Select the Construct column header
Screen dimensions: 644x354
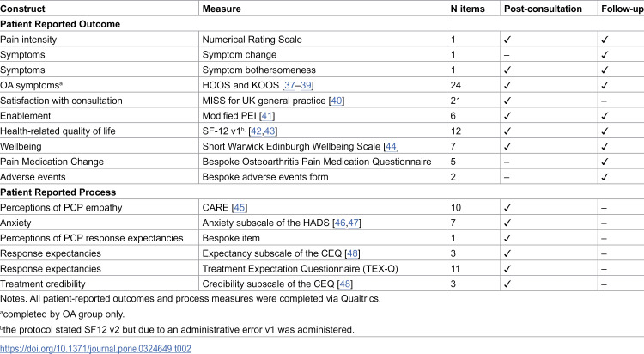(22, 9)
